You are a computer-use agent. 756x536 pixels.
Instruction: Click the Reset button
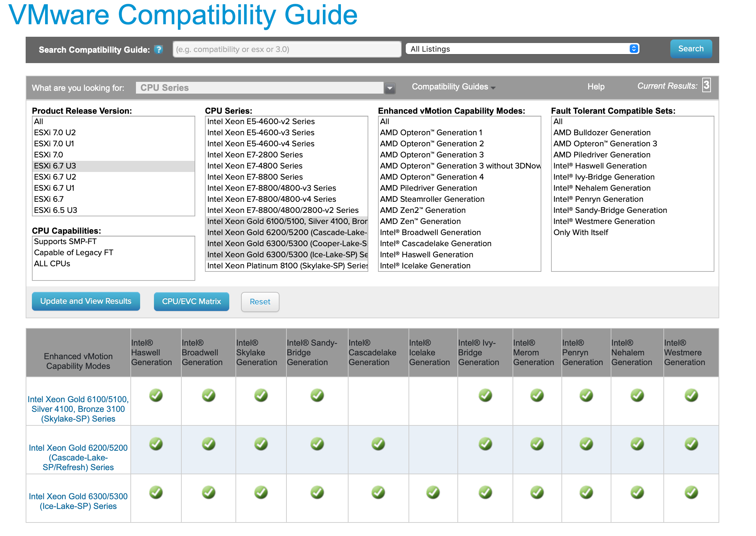[260, 302]
